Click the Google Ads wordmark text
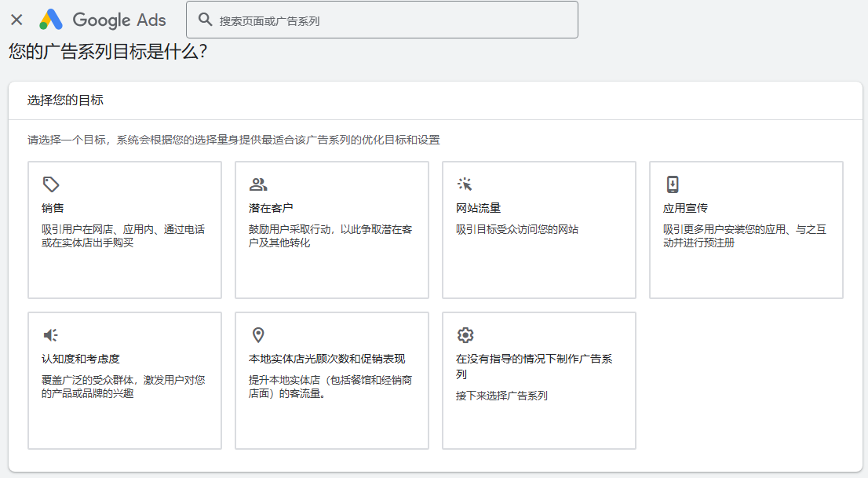This screenshot has height=478, width=868. [x=118, y=20]
